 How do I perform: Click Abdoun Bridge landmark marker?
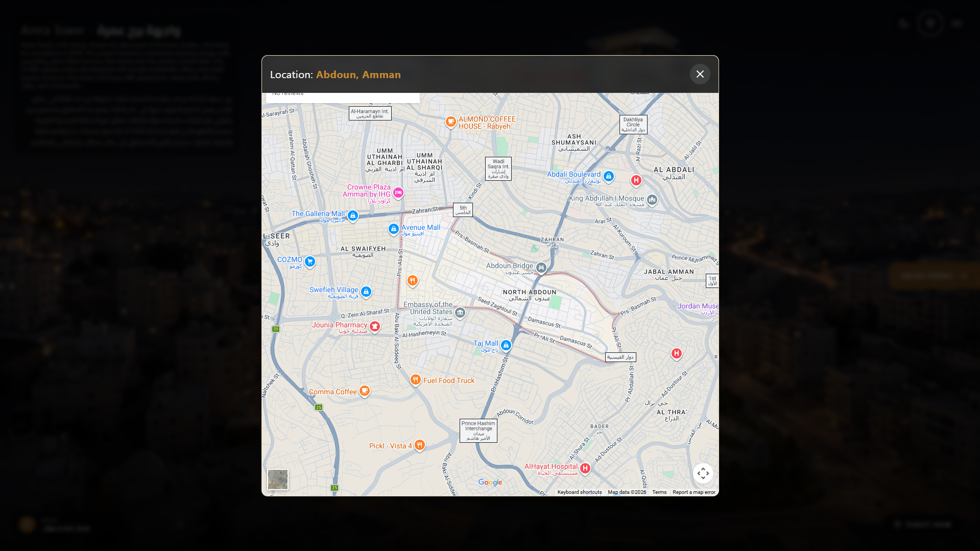[x=541, y=268]
